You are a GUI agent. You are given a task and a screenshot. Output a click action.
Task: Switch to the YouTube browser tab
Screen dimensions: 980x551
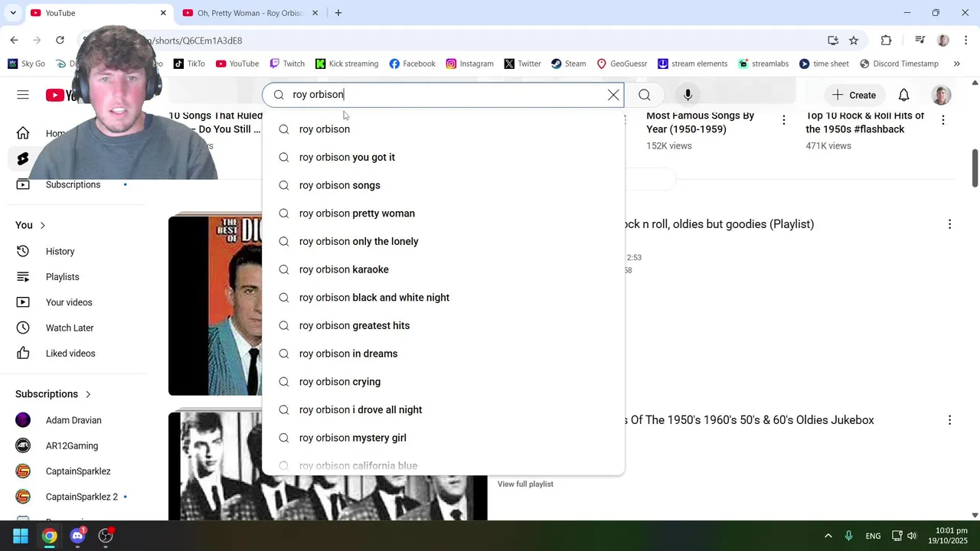pyautogui.click(x=98, y=13)
